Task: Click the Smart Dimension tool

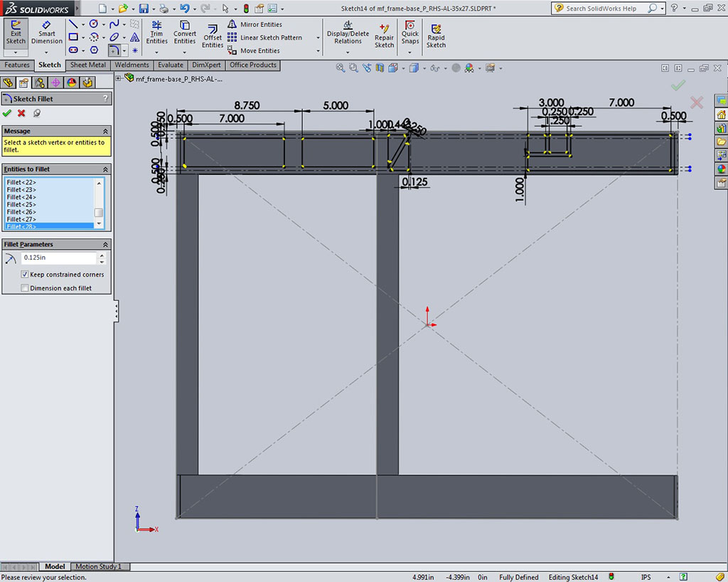Action: point(46,33)
